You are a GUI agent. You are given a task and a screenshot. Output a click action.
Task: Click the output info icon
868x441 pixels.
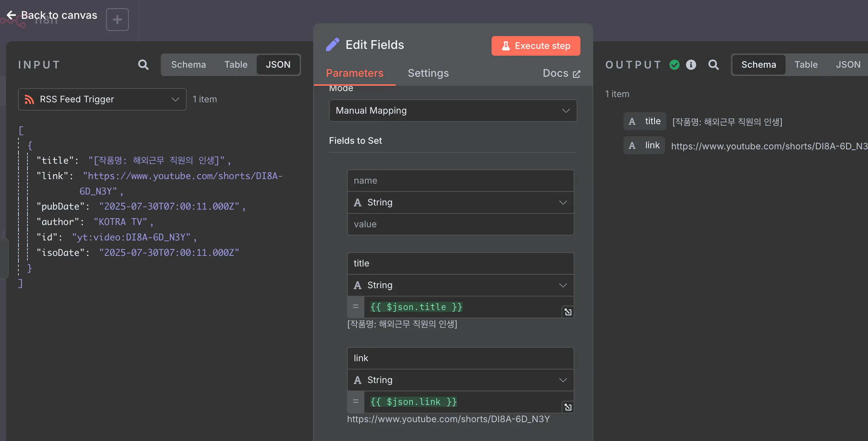[691, 65]
